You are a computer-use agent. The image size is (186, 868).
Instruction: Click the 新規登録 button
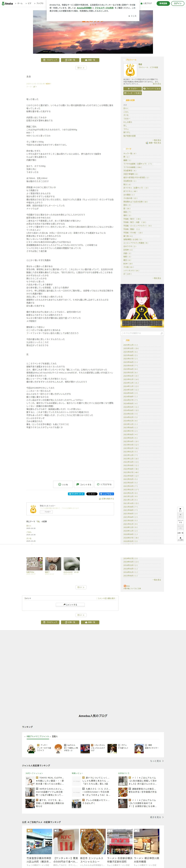(163, 3)
